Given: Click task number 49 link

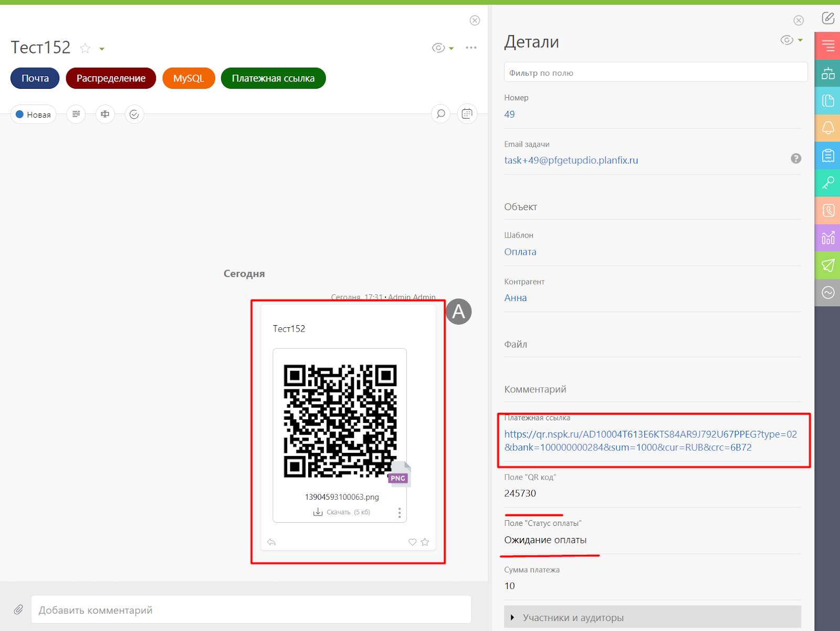Looking at the screenshot, I should pos(509,114).
